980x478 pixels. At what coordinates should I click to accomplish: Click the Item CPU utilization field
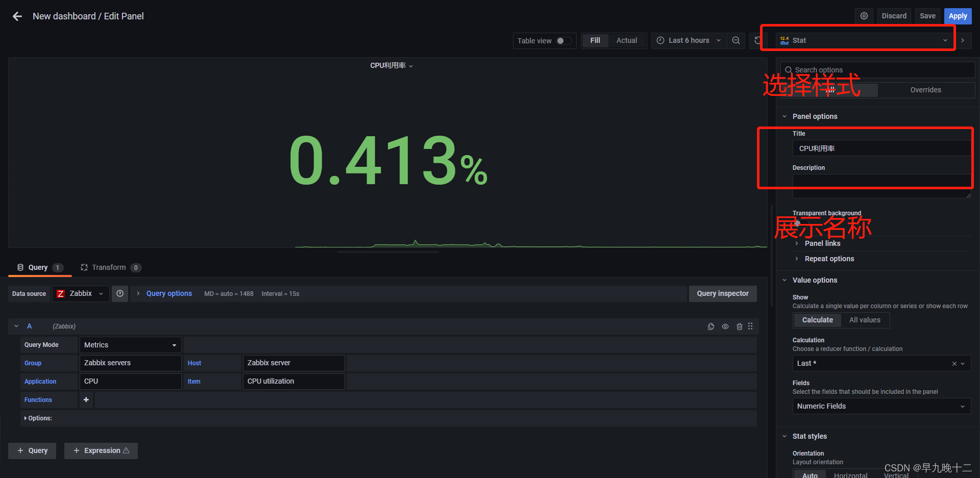pyautogui.click(x=293, y=381)
